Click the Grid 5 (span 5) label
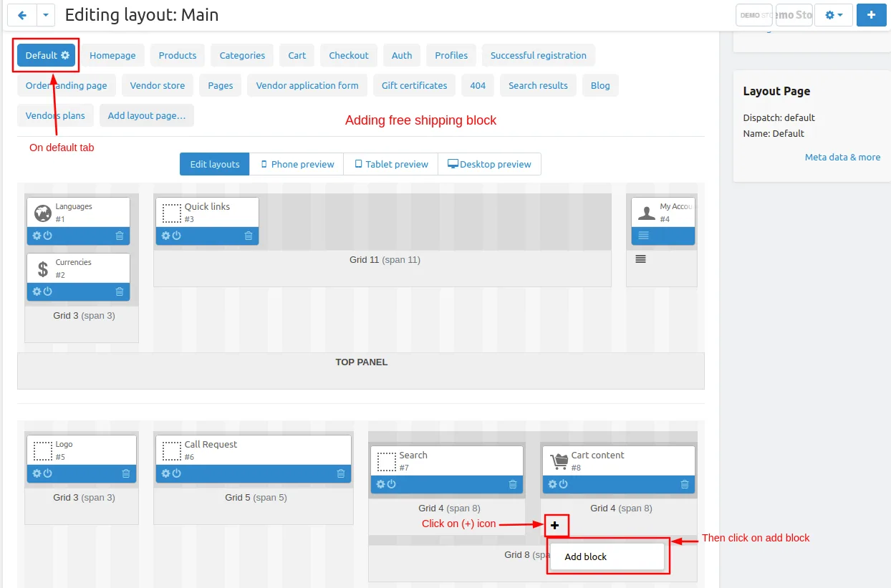891x588 pixels. [x=256, y=497]
